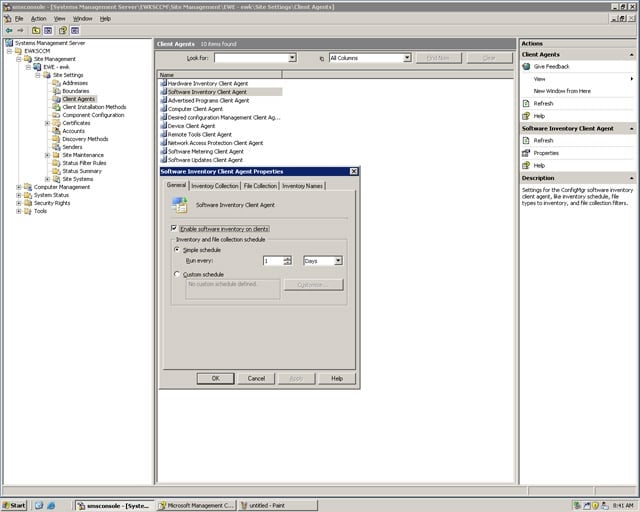Open the Look for combo box dropdown
640x512 pixels.
tap(292, 58)
